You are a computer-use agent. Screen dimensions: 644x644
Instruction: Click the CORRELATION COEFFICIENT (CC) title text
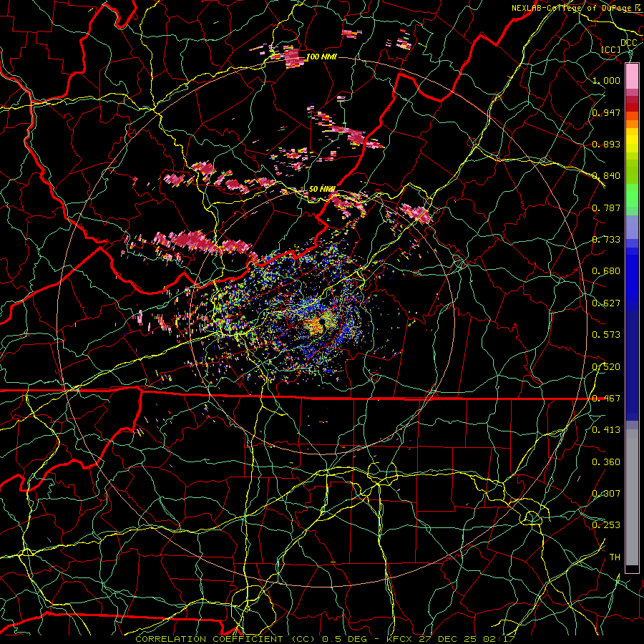(x=225, y=639)
